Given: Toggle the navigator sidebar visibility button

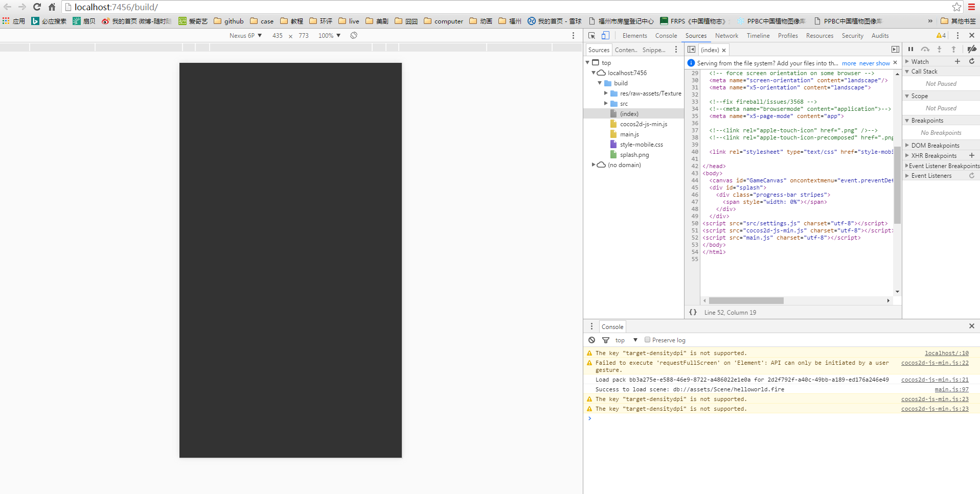Looking at the screenshot, I should (x=691, y=50).
